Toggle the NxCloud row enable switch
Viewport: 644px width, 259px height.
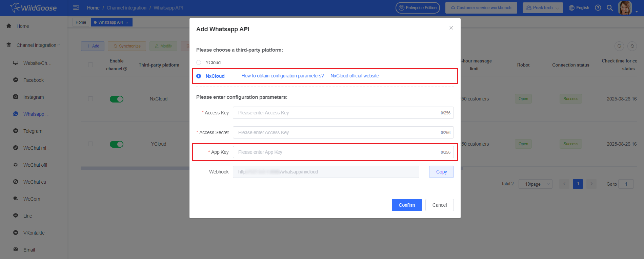[x=117, y=99]
